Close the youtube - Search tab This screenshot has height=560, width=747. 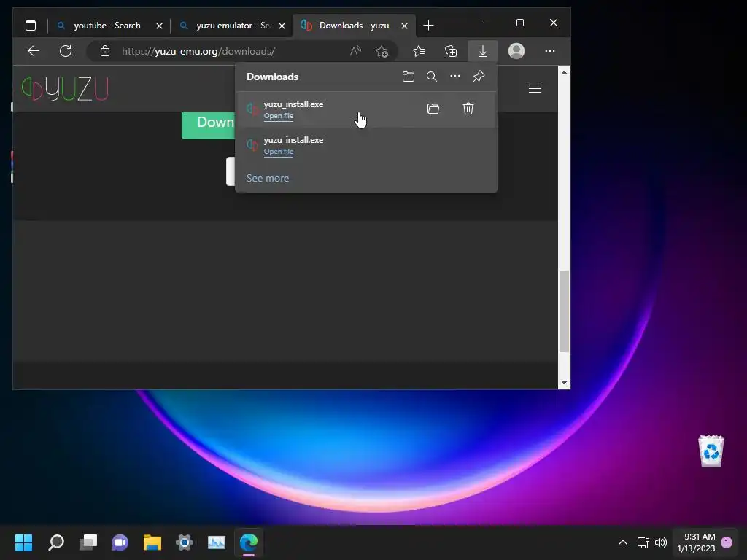click(x=159, y=26)
